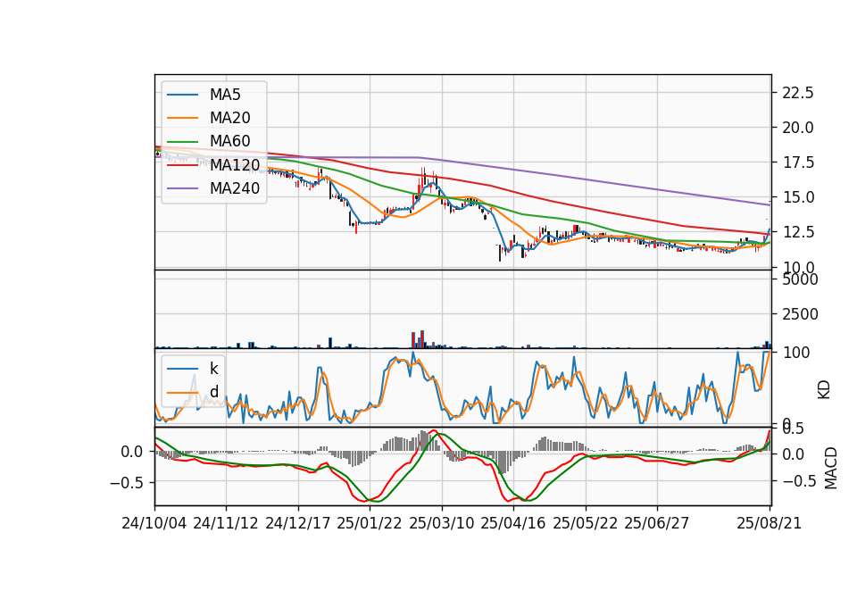Click the 2500 volume axis tick label
This screenshot has width=857, height=616.
800,314
